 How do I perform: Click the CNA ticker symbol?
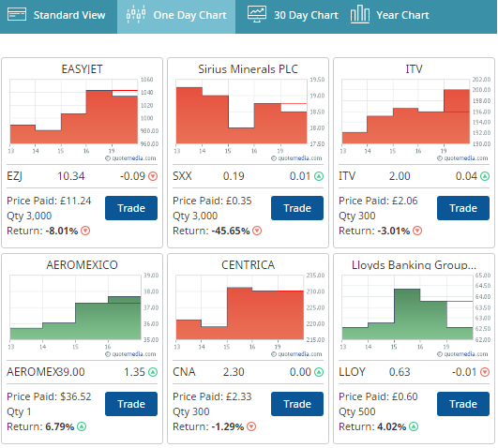pyautogui.click(x=184, y=372)
